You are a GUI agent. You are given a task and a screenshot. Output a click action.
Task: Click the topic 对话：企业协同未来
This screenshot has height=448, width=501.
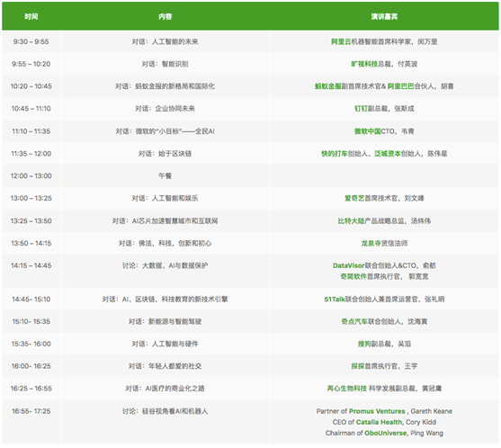pos(165,108)
